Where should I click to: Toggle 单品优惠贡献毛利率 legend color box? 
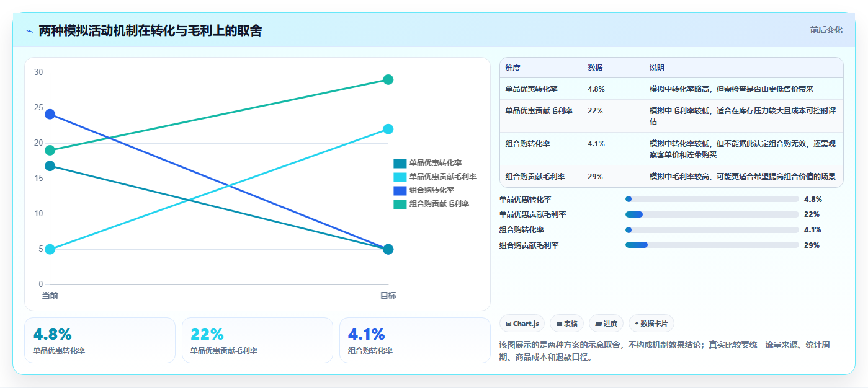click(x=400, y=177)
